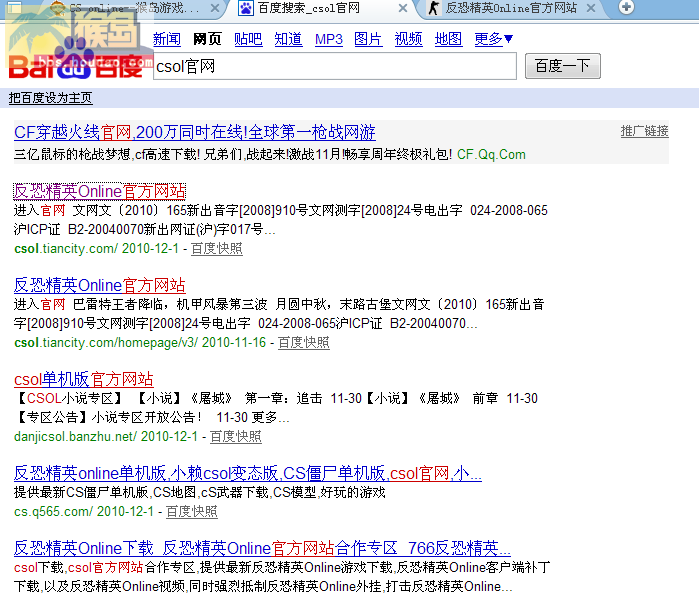Screen dimensions: 699x599
Task: Click the 推广链接 label link
Action: click(645, 131)
